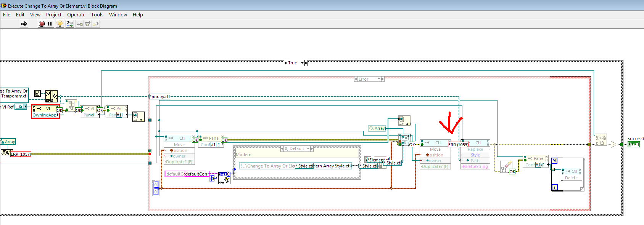Open the View menu
Image resolution: width=644 pixels, height=225 pixels.
pos(35,14)
